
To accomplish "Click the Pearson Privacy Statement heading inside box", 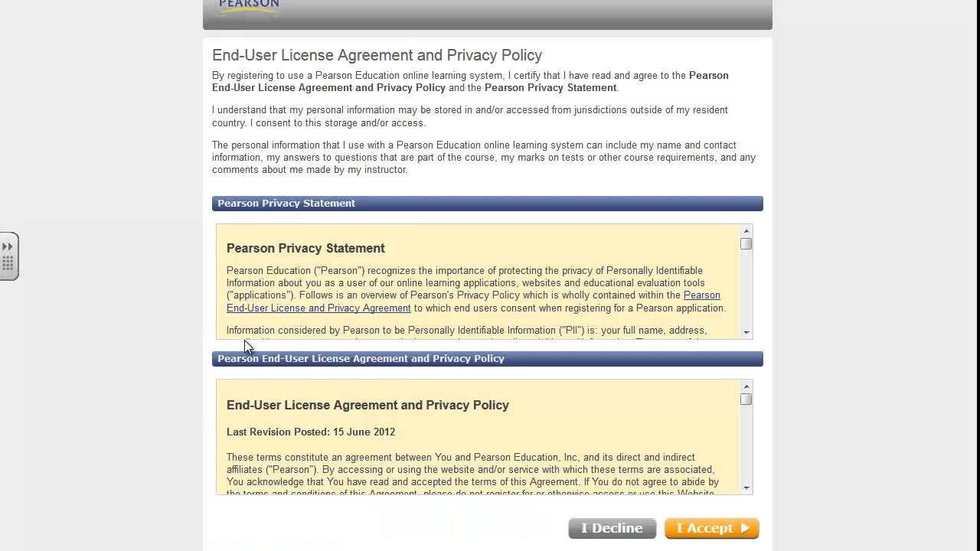I will coord(305,248).
